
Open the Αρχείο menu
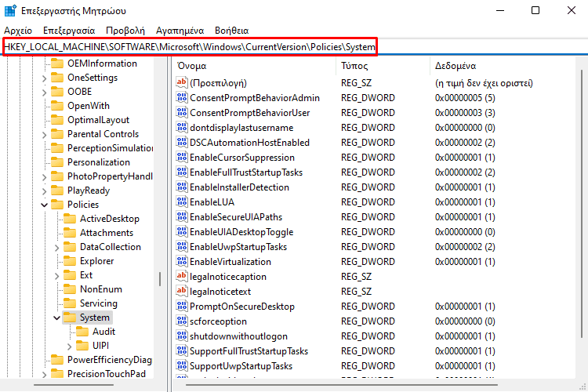(x=18, y=31)
